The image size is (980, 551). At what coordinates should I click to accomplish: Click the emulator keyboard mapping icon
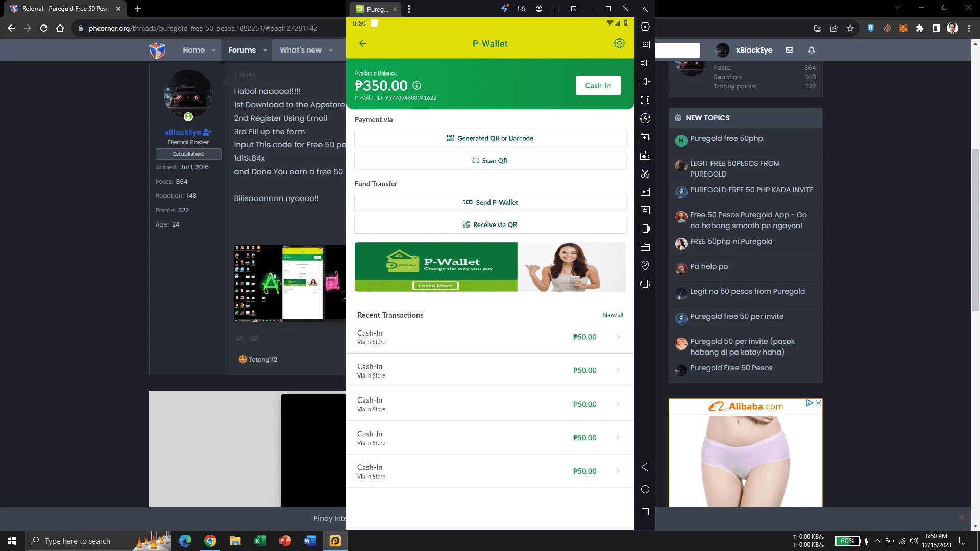coord(645,45)
